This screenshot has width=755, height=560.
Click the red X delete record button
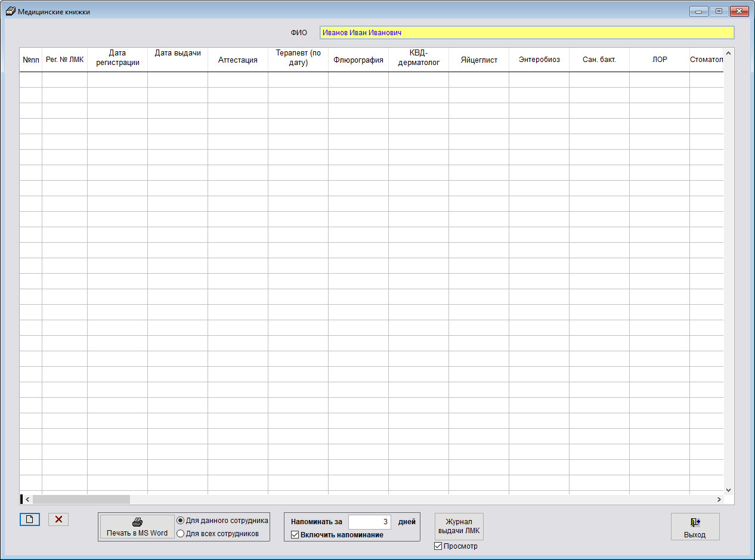[x=58, y=519]
